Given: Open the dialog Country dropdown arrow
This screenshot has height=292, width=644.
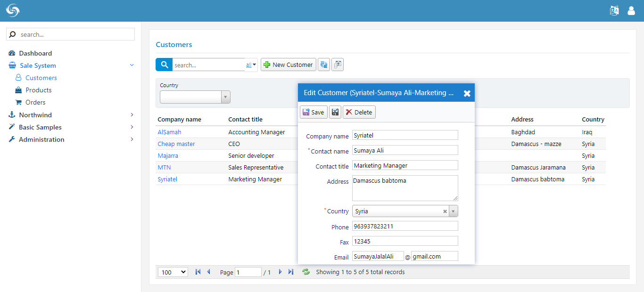Looking at the screenshot, I should pos(454,211).
